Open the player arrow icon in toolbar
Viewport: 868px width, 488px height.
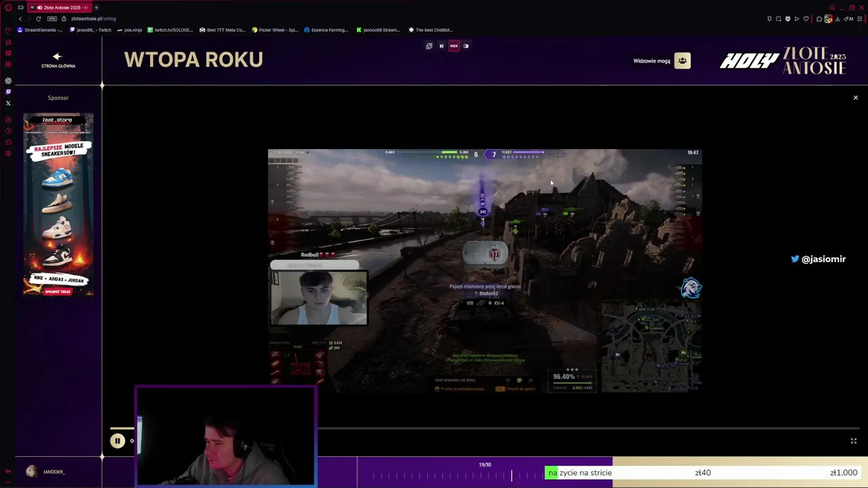[x=797, y=18]
